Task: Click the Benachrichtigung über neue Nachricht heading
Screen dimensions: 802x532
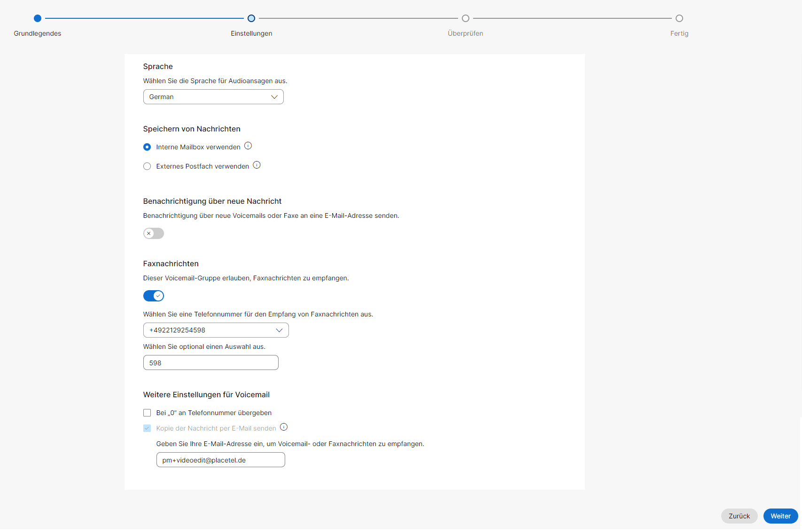Action: click(x=212, y=201)
